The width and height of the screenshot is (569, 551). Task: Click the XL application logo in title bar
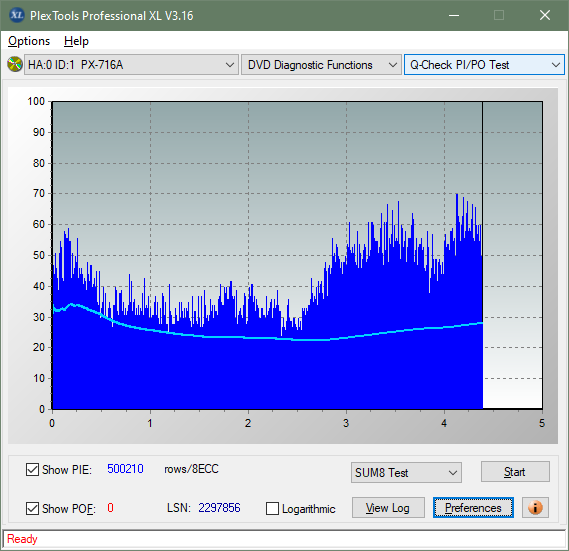click(x=17, y=15)
